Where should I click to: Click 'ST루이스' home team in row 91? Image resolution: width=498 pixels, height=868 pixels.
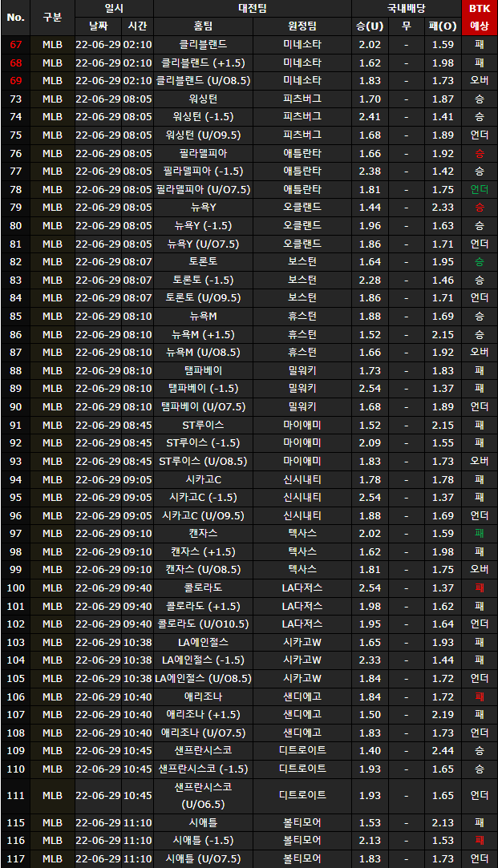[x=204, y=425]
